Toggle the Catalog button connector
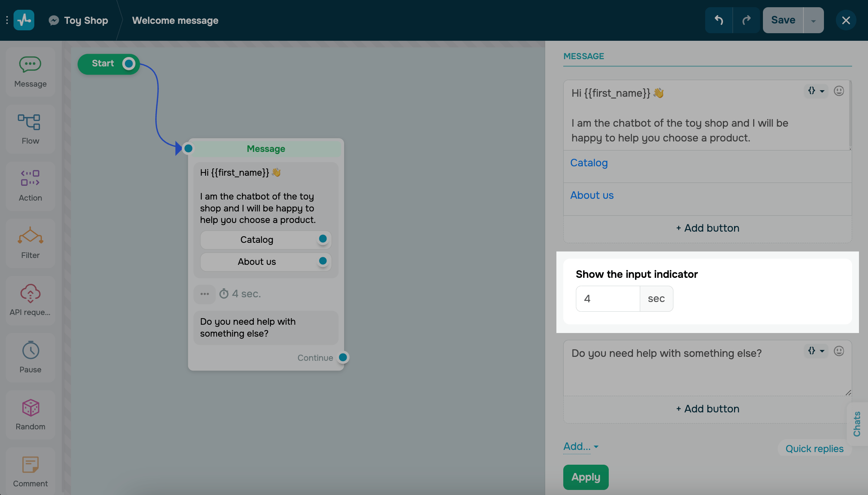This screenshot has height=495, width=868. pyautogui.click(x=322, y=239)
